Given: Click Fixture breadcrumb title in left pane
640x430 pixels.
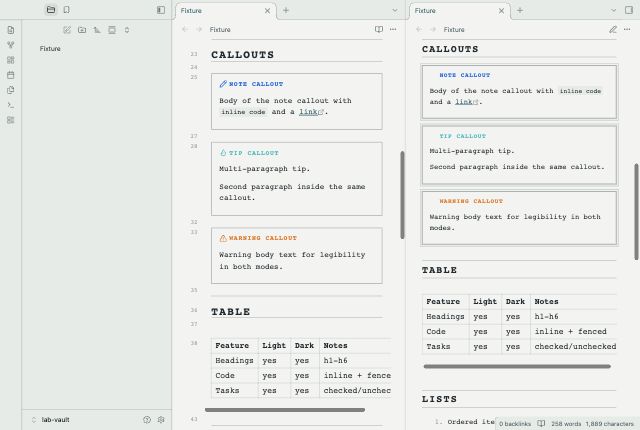Looking at the screenshot, I should coord(220,29).
